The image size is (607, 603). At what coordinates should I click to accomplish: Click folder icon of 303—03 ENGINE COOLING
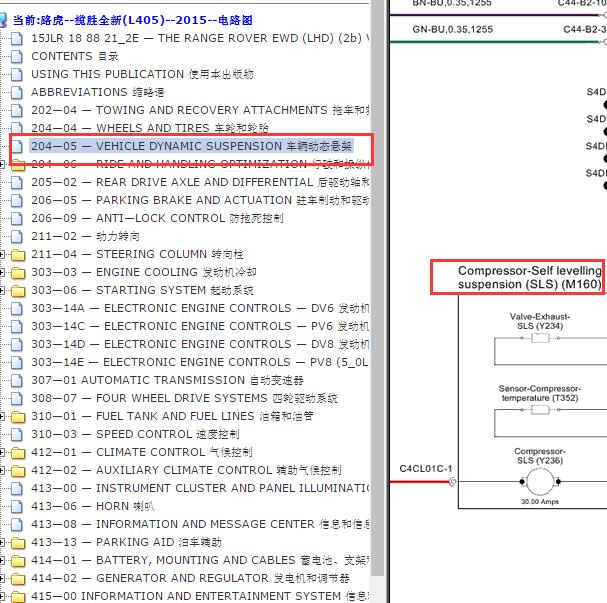click(18, 272)
